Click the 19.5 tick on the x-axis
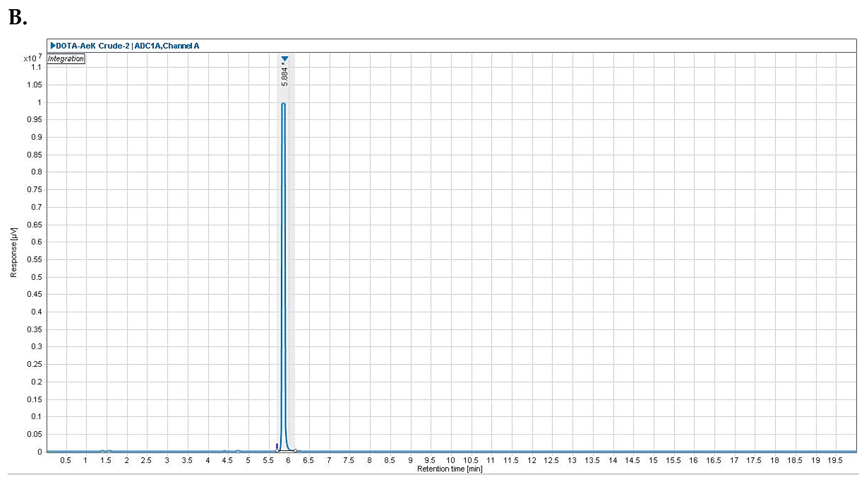868x483 pixels. [x=835, y=460]
